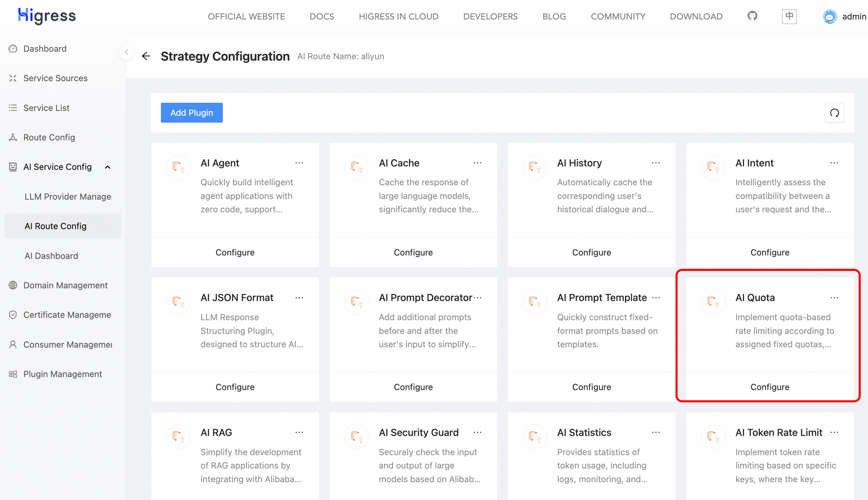
Task: Click the admin avatar icon
Action: 830,16
